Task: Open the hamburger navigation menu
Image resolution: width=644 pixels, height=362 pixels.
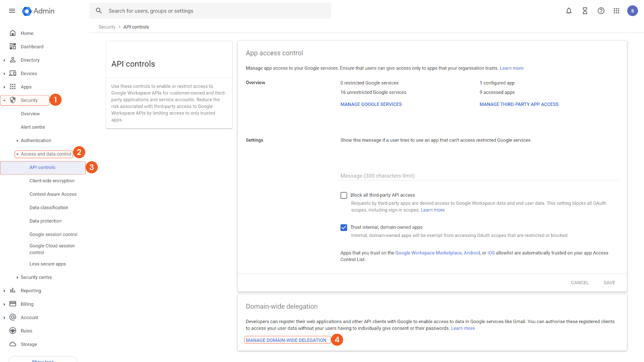Action: (12, 11)
